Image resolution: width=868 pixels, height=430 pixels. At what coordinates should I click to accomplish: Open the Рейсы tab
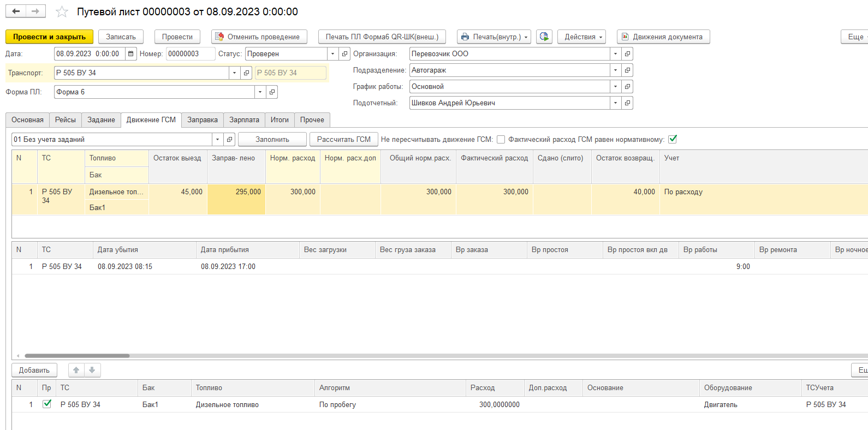(65, 120)
